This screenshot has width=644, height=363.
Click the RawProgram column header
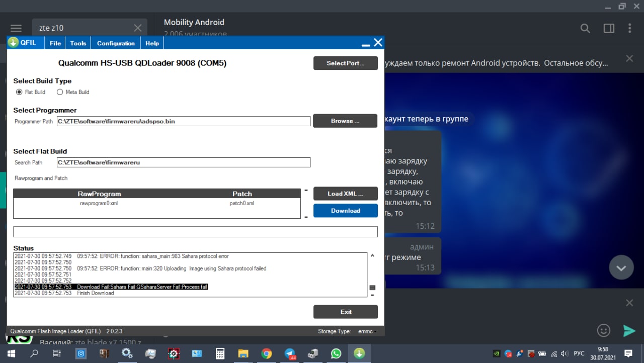(99, 194)
